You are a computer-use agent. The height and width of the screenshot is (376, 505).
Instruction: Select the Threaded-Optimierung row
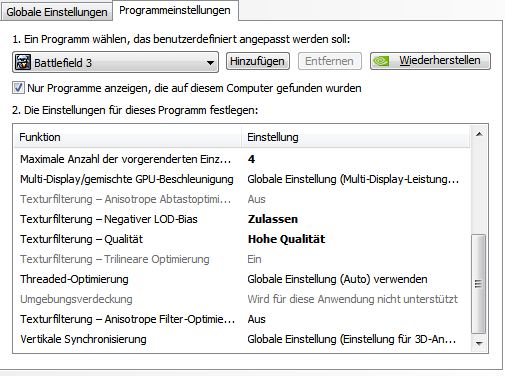pos(242,279)
